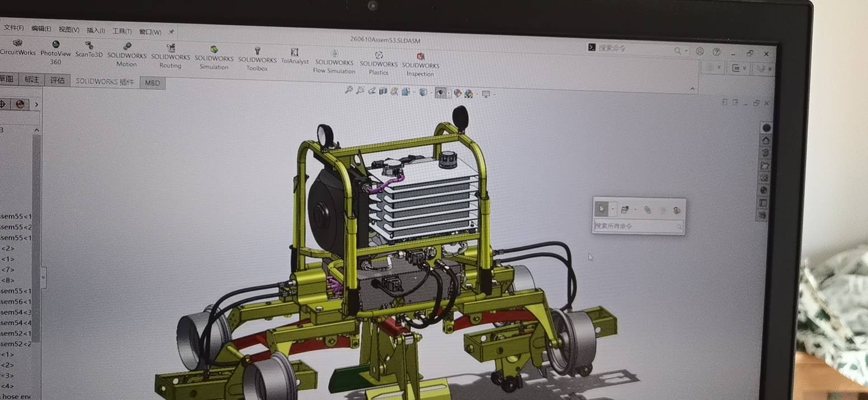Screen dimensions: 868x400
Task: Launch the CircuitWorks add-in
Action: [x=17, y=47]
